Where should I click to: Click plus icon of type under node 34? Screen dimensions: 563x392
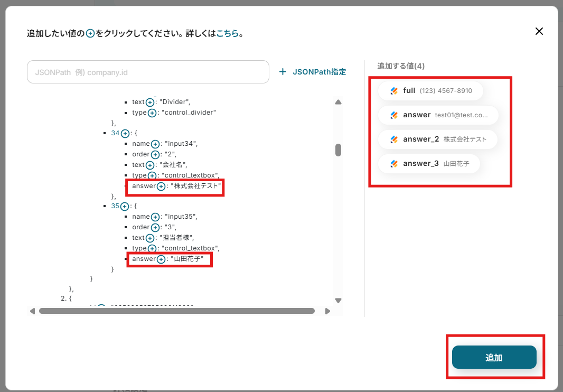pos(152,176)
